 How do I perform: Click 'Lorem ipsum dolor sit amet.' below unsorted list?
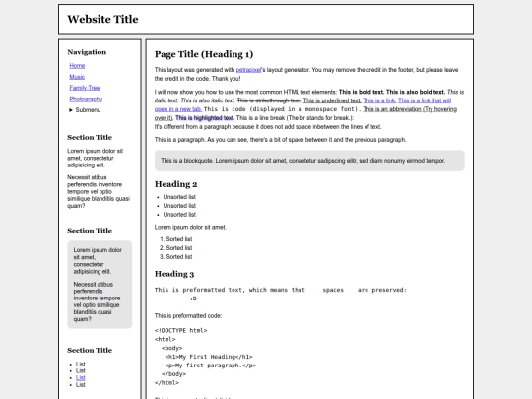pyautogui.click(x=190, y=227)
